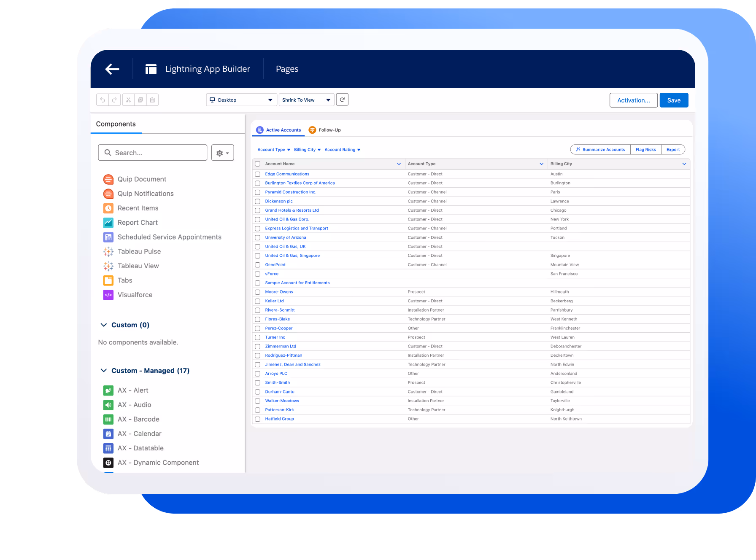Paste the copied component
The width and height of the screenshot is (756, 560).
152,100
